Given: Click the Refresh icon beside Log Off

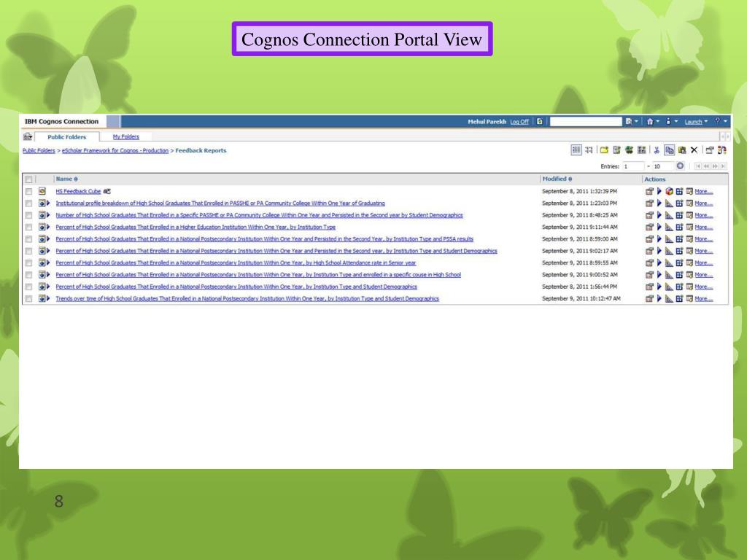Looking at the screenshot, I should click(540, 122).
